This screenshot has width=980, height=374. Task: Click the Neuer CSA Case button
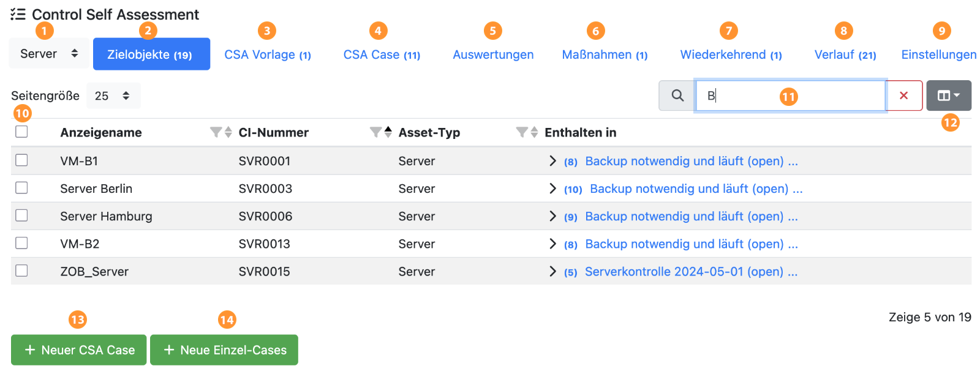79,350
